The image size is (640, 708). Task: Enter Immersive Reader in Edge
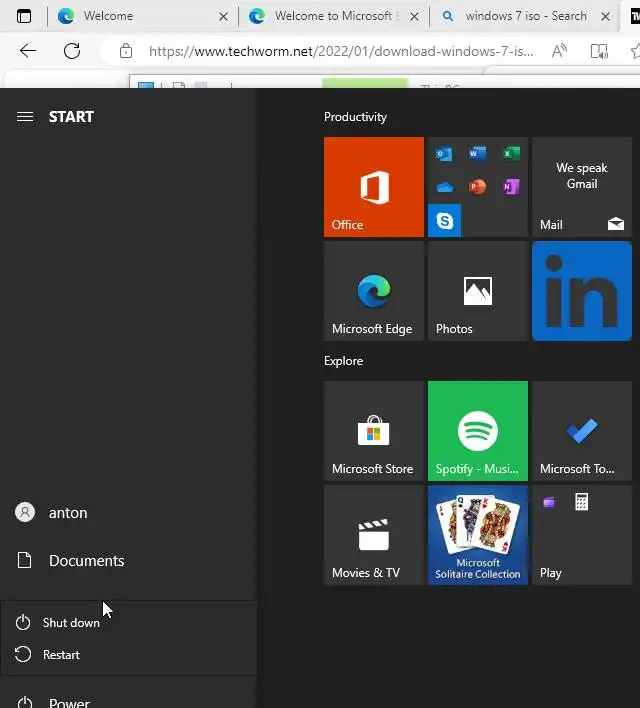click(x=599, y=51)
